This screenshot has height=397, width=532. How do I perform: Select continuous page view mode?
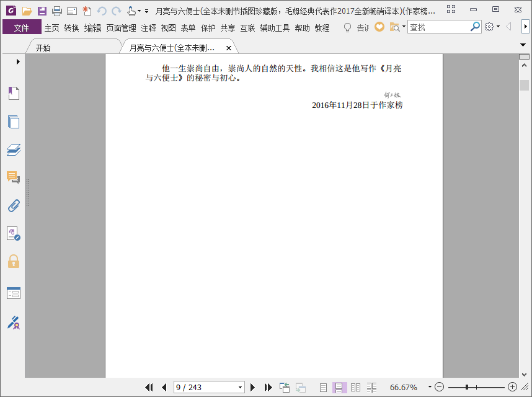pyautogui.click(x=339, y=387)
